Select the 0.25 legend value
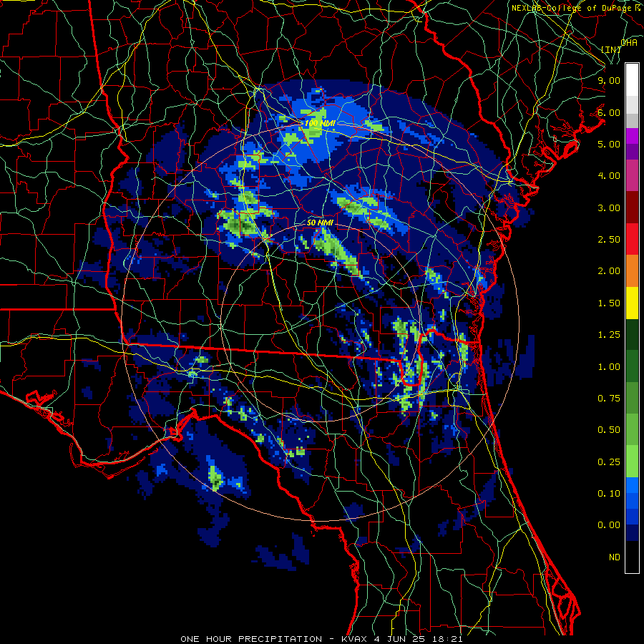 tap(609, 462)
